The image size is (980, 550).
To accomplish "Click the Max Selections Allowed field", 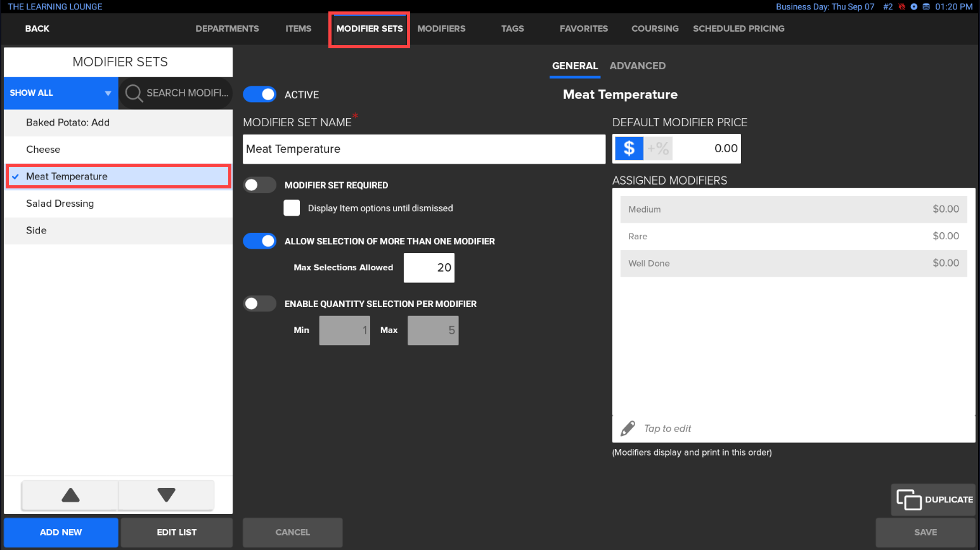I will coord(429,268).
